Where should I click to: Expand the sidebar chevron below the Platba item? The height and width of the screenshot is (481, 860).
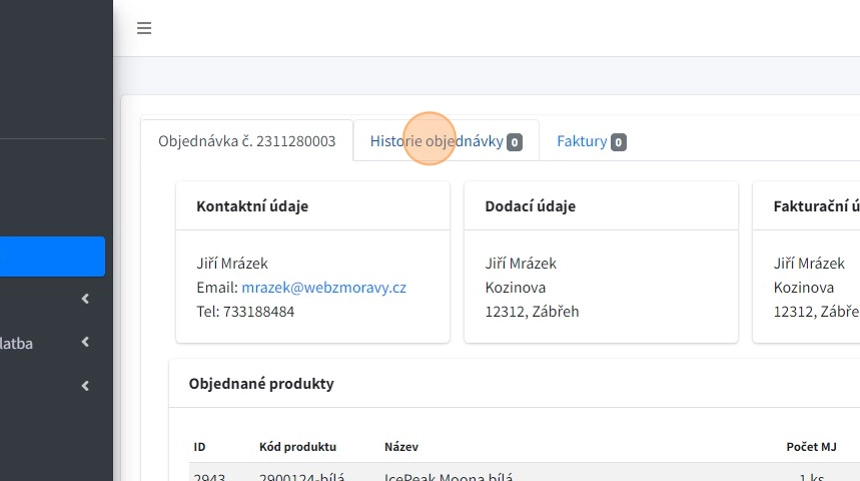coord(85,386)
